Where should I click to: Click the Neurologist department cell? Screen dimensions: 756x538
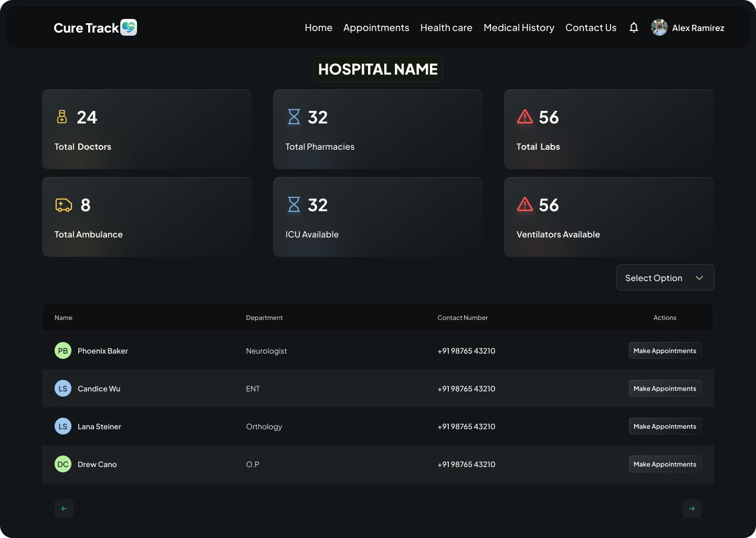[x=266, y=350]
